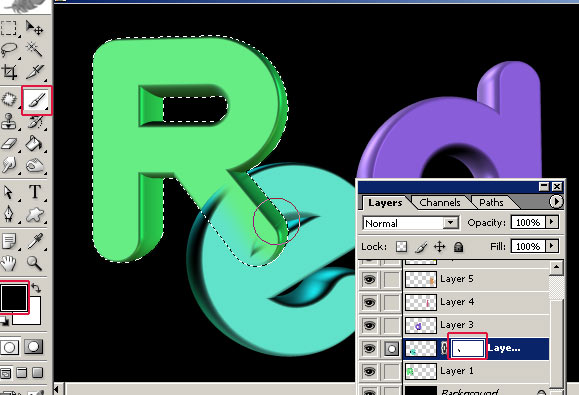Hide Layer 4 with its eye icon
579x395 pixels.
[x=369, y=302]
